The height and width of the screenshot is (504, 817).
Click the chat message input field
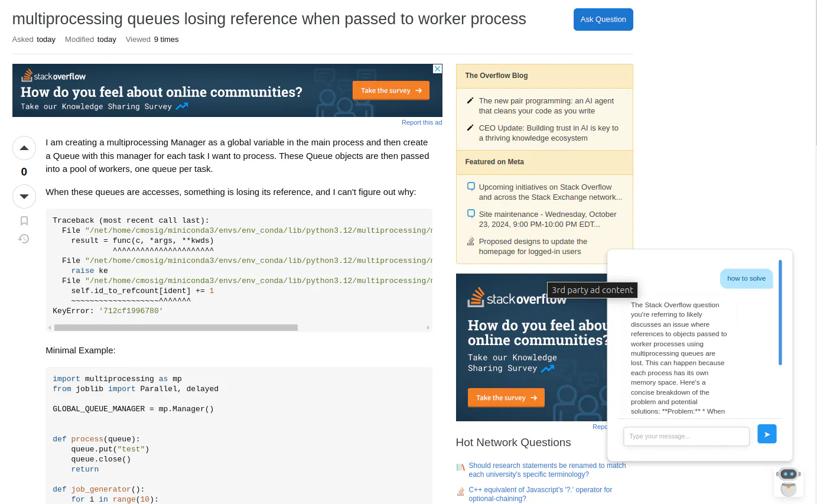[x=686, y=436]
